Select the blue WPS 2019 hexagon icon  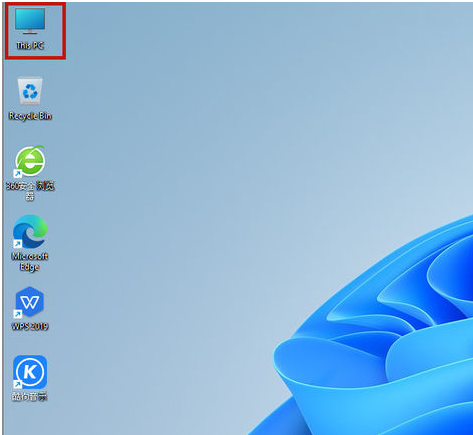(30, 302)
